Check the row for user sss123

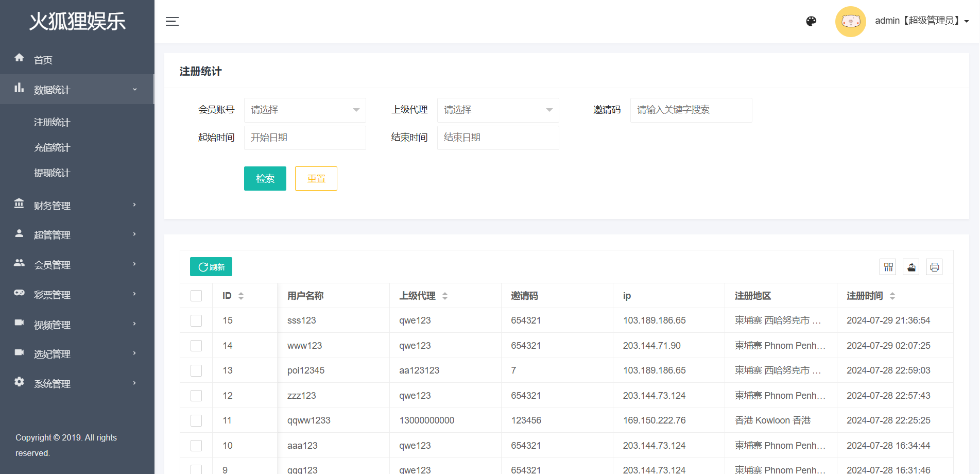[196, 320]
